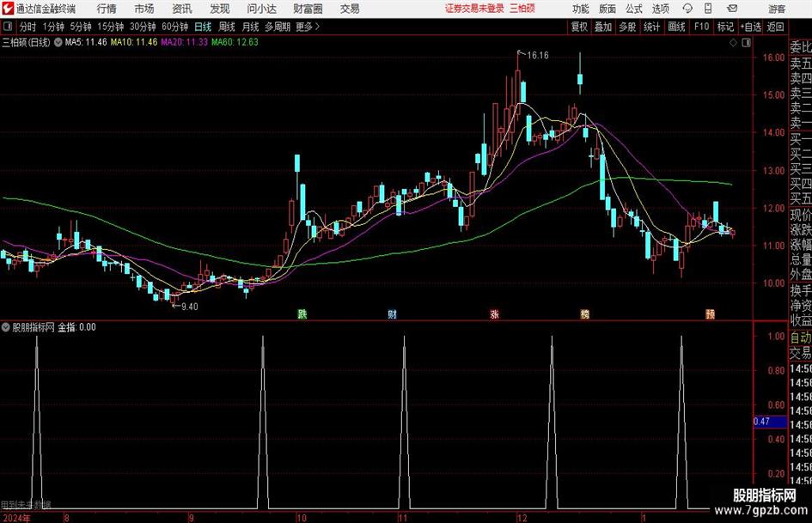Click the customer service headset icon

pos(687,9)
